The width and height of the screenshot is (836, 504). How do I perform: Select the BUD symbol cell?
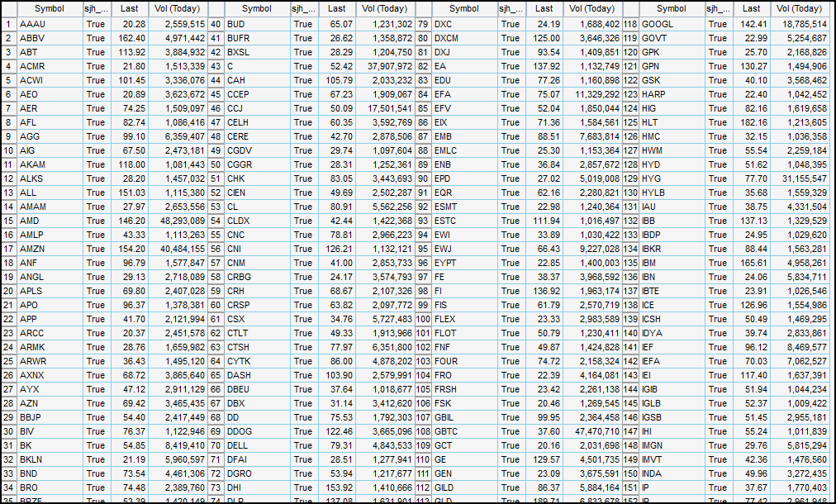tap(257, 24)
